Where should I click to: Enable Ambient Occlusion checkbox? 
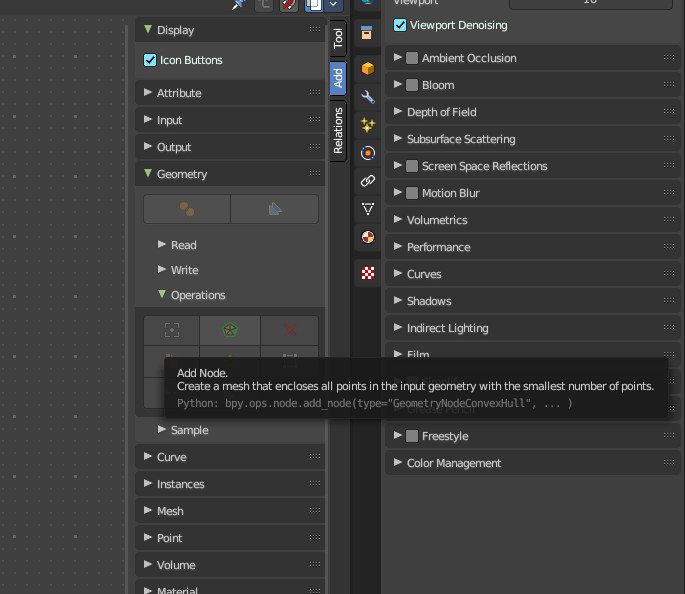(412, 58)
